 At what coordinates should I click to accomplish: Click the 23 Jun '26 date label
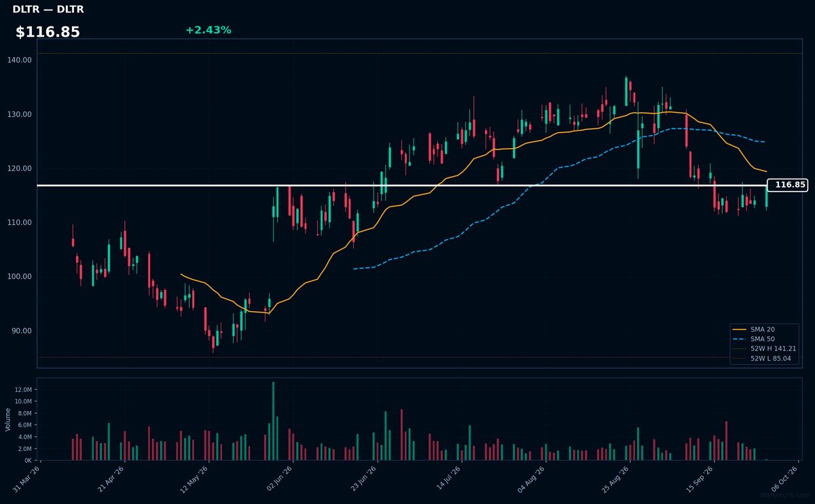[x=364, y=480]
